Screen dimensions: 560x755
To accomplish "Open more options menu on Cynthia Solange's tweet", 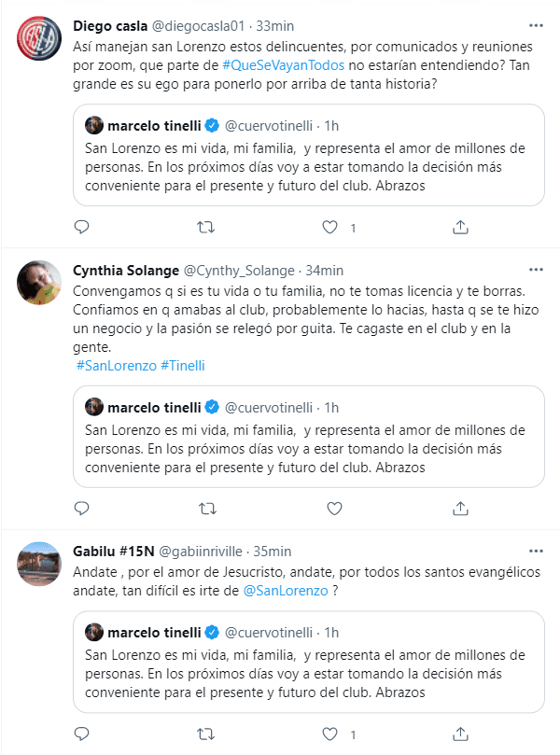I will tap(537, 270).
